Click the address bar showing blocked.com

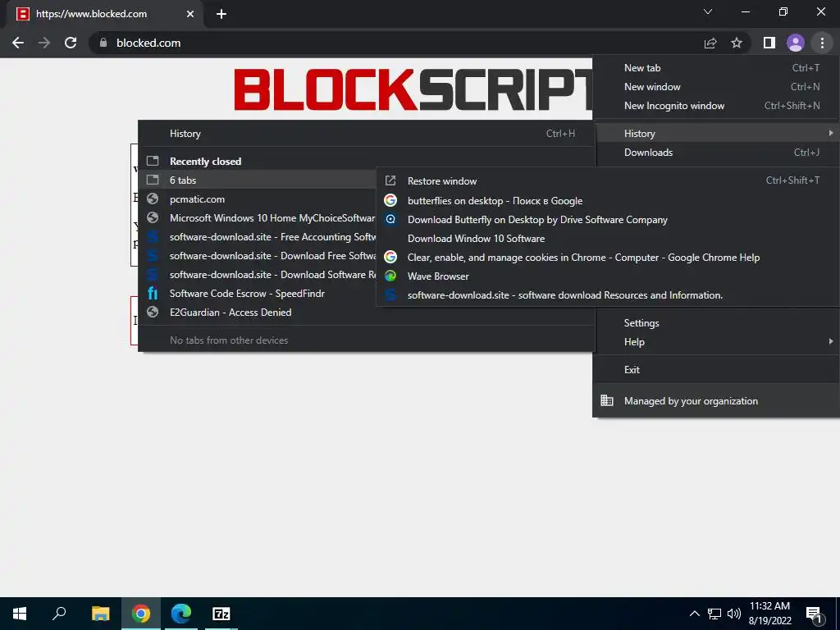tap(396, 43)
